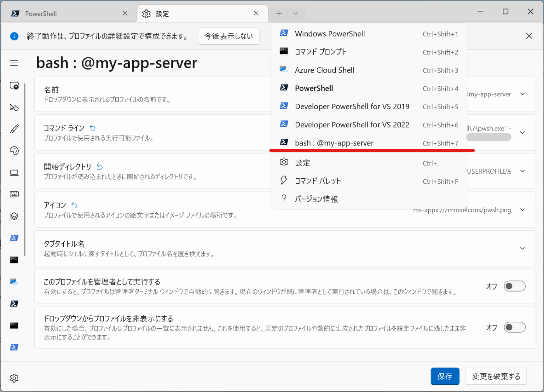This screenshot has height=392, width=544.
Task: Open 設定 from the dropdown menu
Action: [369, 163]
